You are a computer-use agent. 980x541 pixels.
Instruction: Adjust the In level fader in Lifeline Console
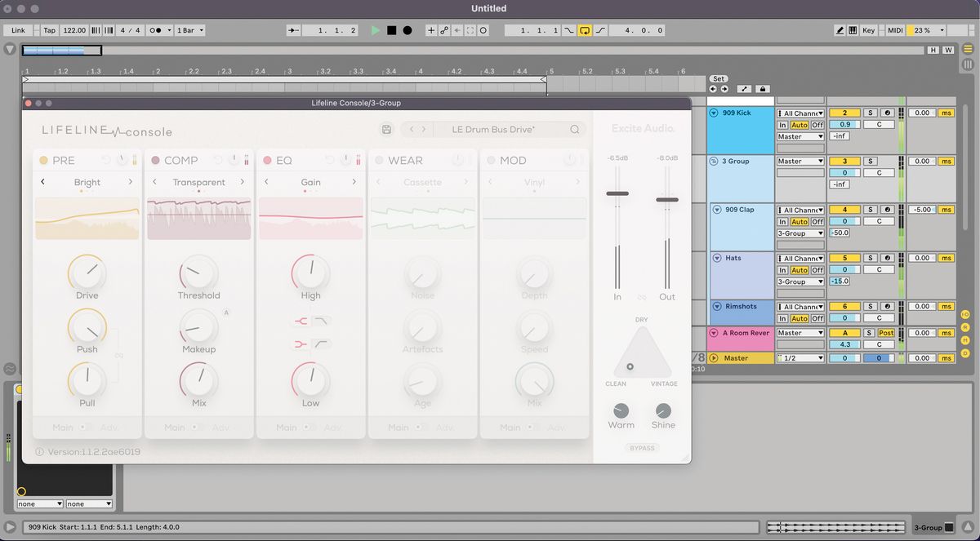point(617,194)
